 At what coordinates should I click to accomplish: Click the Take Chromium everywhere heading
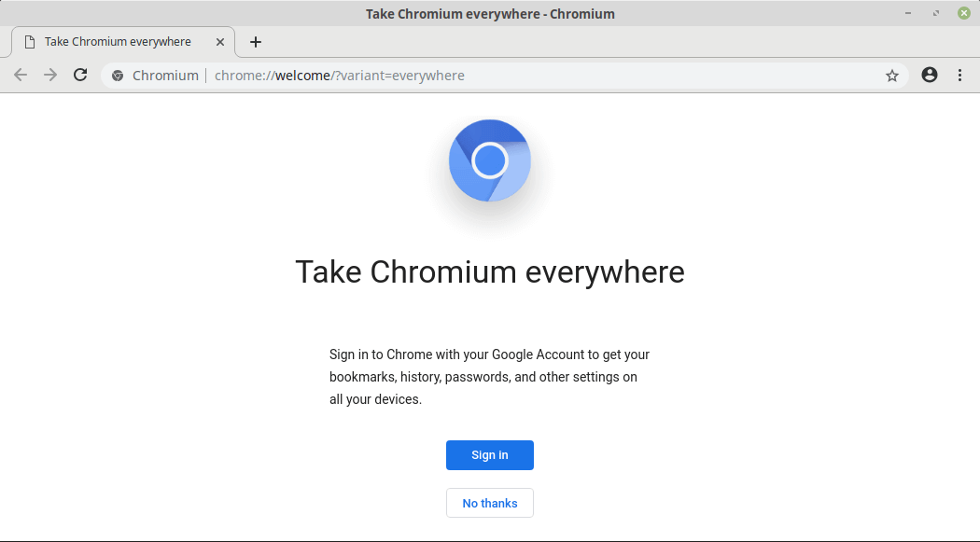pyautogui.click(x=490, y=272)
